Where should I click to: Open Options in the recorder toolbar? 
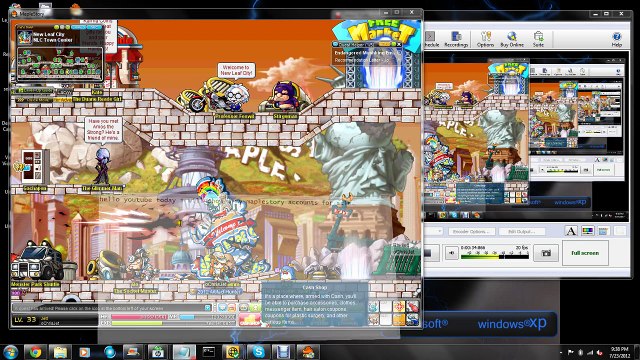485,39
